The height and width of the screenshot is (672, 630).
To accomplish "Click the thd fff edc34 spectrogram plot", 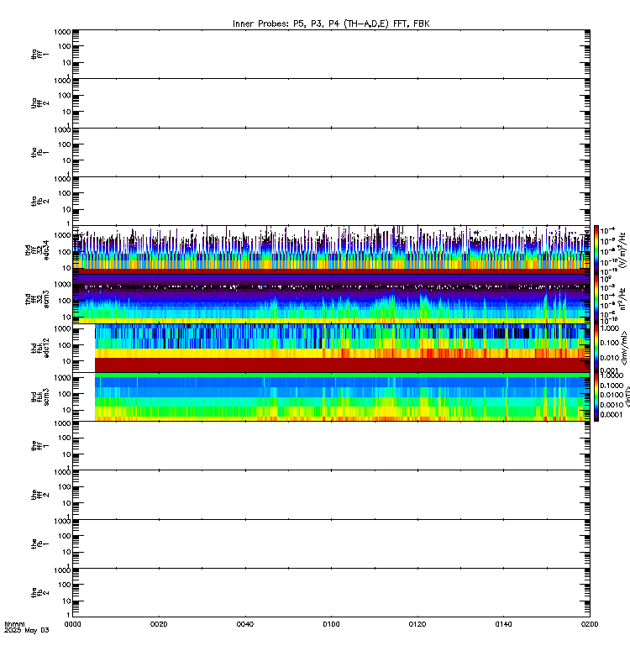I will coord(331,250).
